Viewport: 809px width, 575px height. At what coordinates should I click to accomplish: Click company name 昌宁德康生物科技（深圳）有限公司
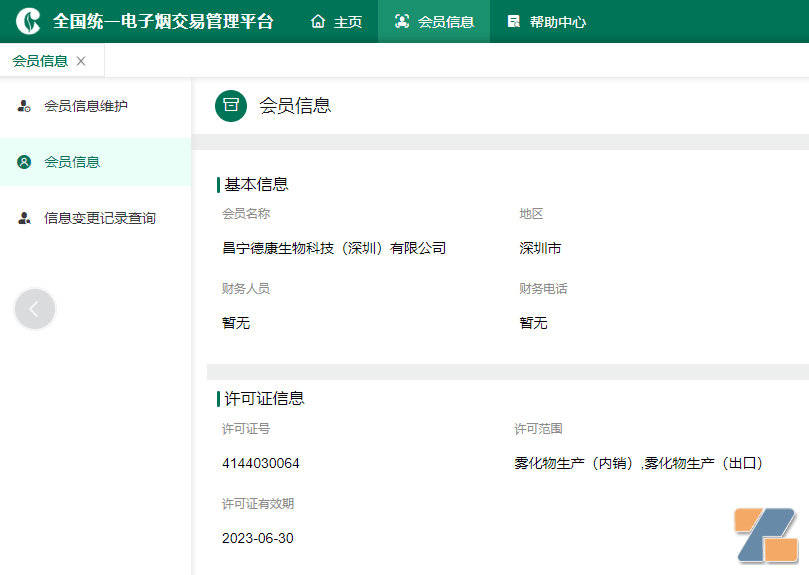pyautogui.click(x=334, y=248)
